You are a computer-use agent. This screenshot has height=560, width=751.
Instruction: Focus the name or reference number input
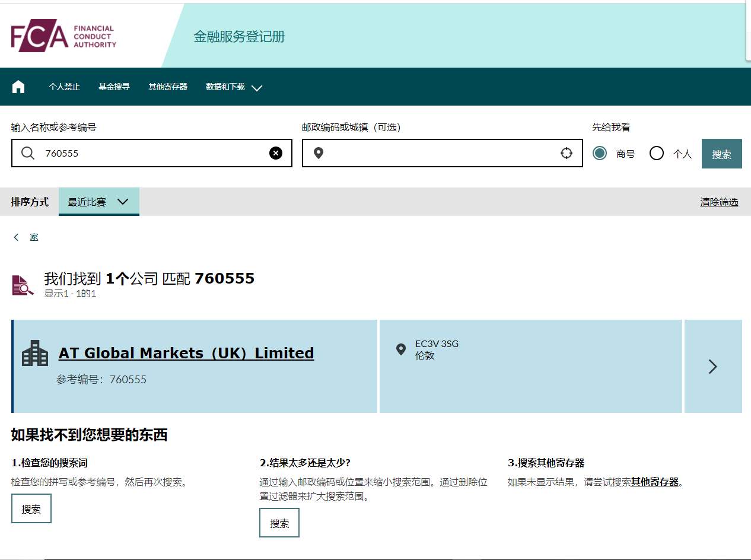[151, 153]
